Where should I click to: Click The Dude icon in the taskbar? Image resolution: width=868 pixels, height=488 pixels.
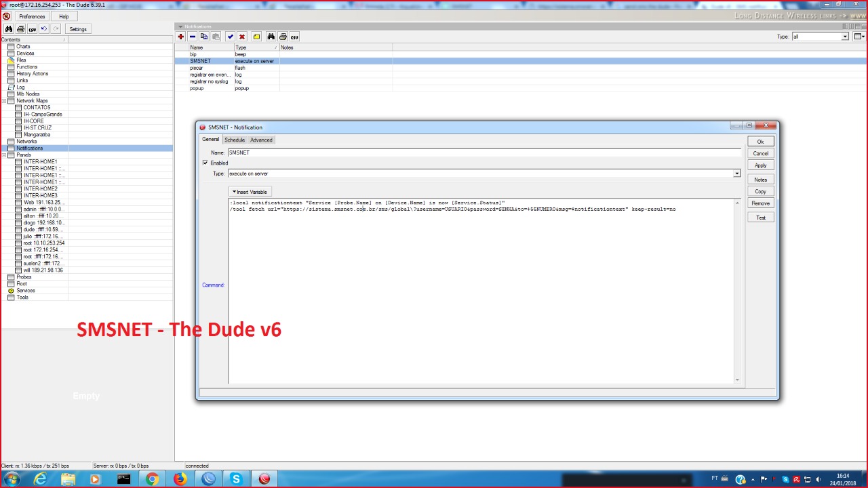click(x=264, y=479)
